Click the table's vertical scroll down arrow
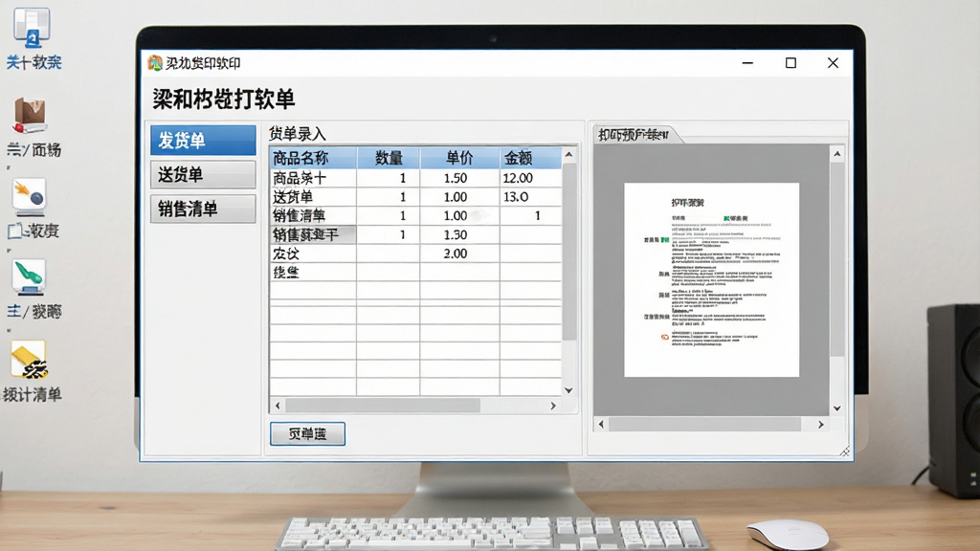The image size is (980, 551). [568, 390]
